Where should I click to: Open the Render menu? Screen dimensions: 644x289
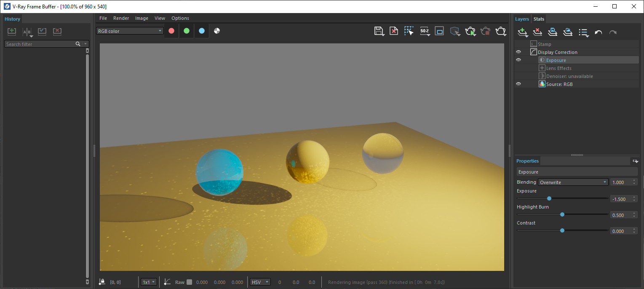coord(121,18)
